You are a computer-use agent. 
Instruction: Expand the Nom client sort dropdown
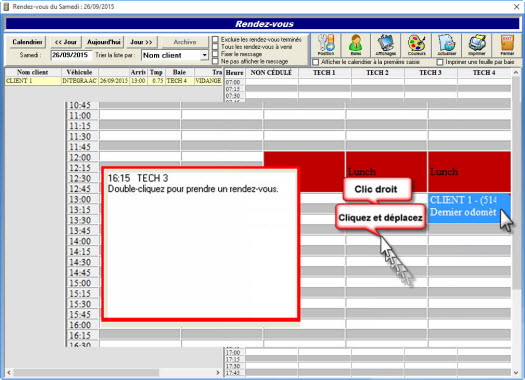[204, 55]
